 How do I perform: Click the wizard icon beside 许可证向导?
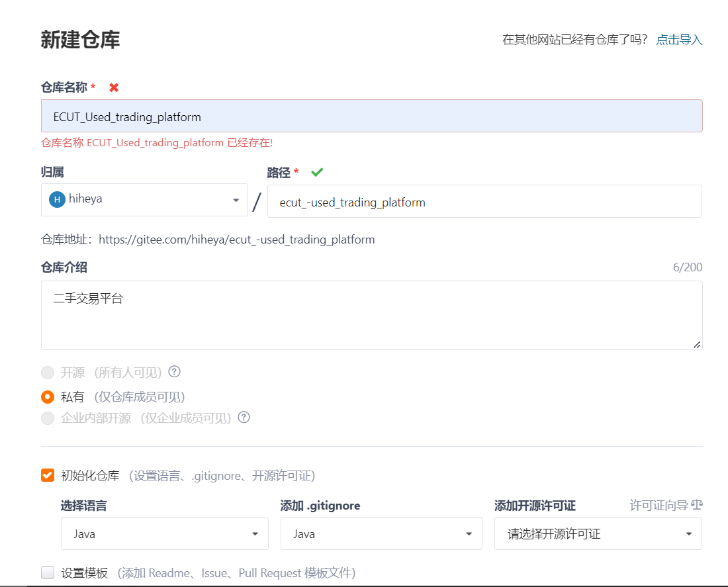point(697,505)
